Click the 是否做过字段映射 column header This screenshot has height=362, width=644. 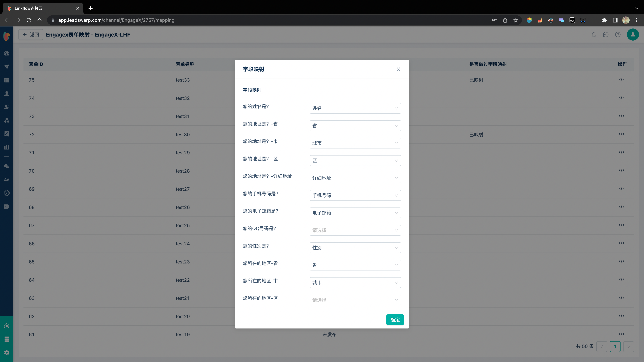click(488, 64)
